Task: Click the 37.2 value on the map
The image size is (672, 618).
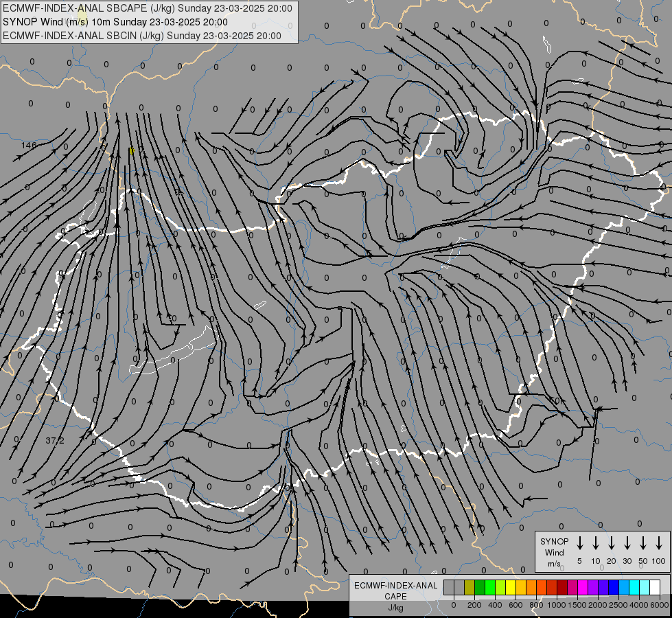Action: [55, 440]
